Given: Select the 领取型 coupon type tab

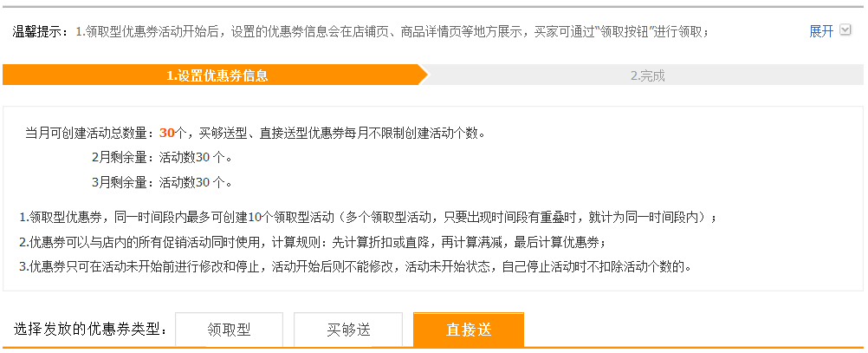Looking at the screenshot, I should tap(230, 330).
